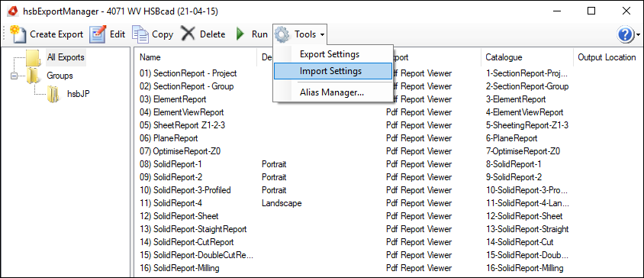The image size is (644, 278).
Task: Select row 14) SolidReport-CutReport
Action: pyautogui.click(x=187, y=242)
